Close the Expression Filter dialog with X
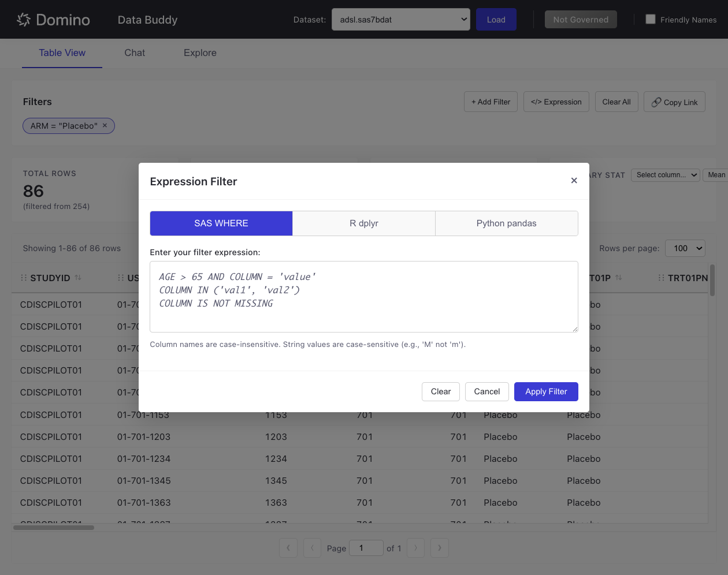 [574, 181]
